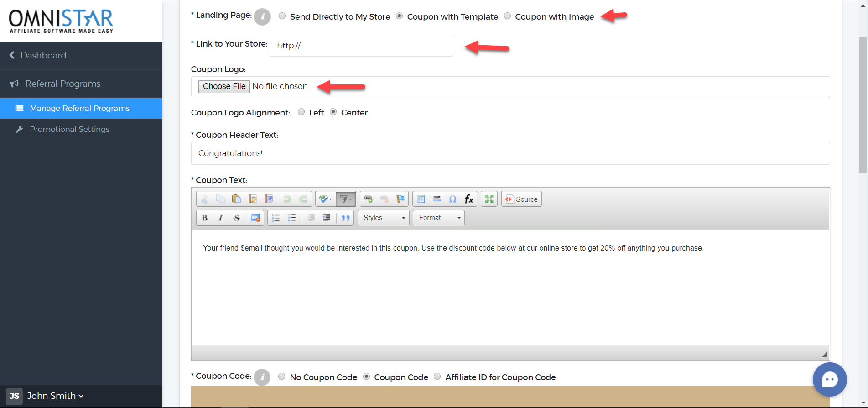
Task: Decrease indent in editor
Action: tap(311, 218)
